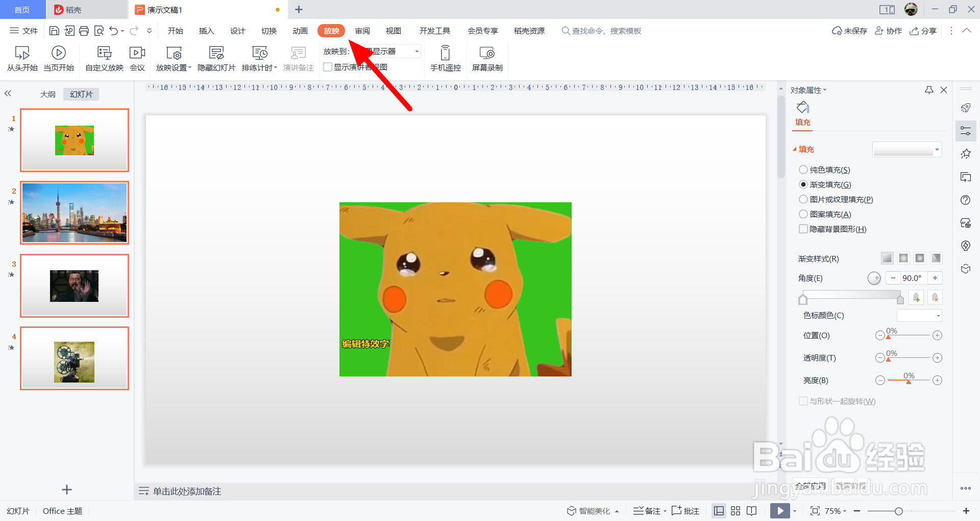
Task: Select last gradient style swatch
Action: click(x=936, y=258)
